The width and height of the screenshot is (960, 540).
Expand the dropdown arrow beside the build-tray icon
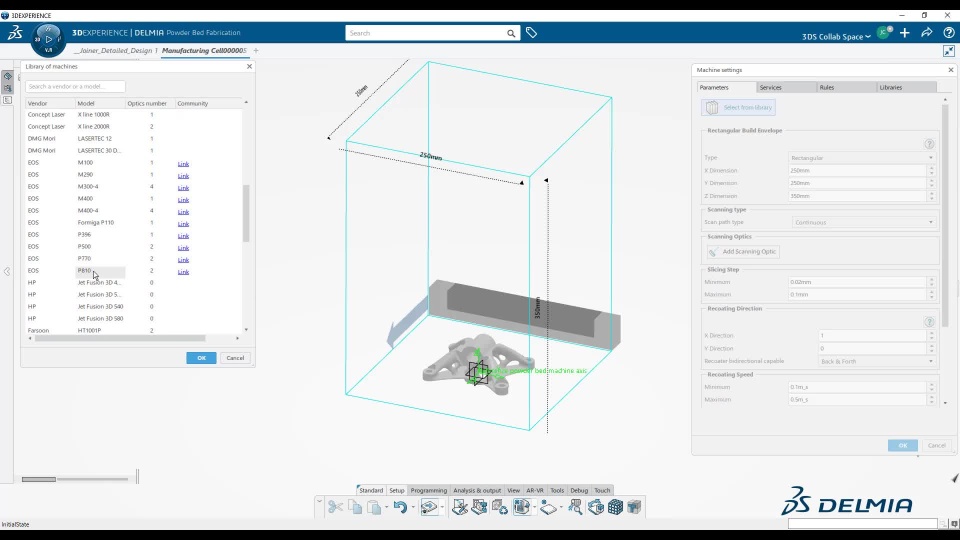[561, 507]
